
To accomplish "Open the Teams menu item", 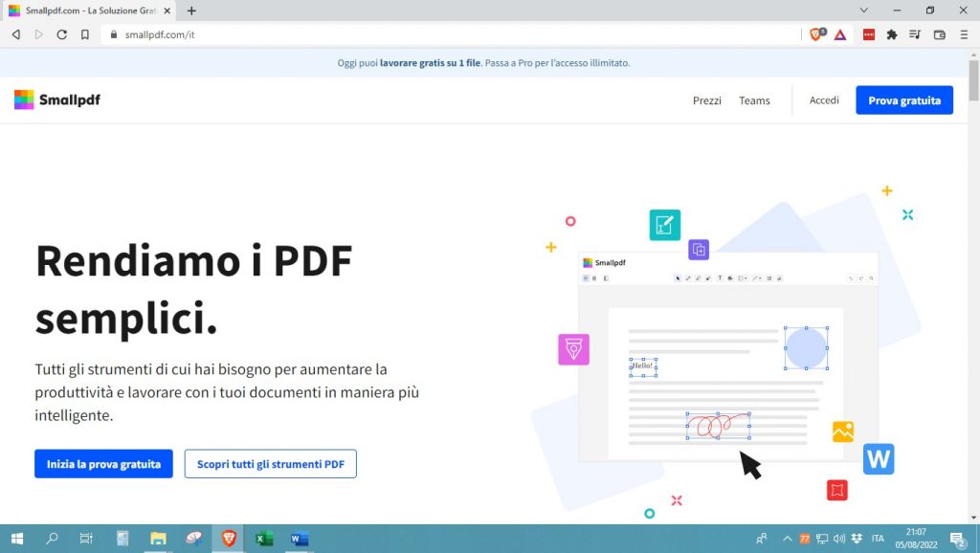I will pyautogui.click(x=755, y=100).
